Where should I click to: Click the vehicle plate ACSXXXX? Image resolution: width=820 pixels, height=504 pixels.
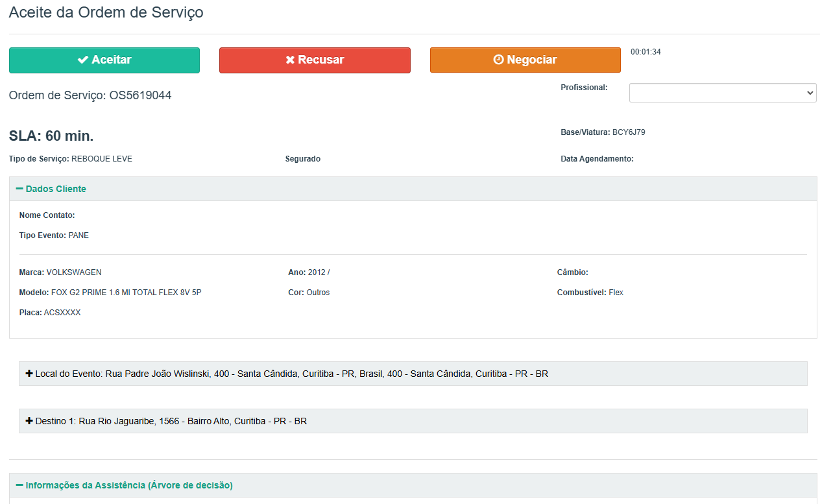point(62,313)
